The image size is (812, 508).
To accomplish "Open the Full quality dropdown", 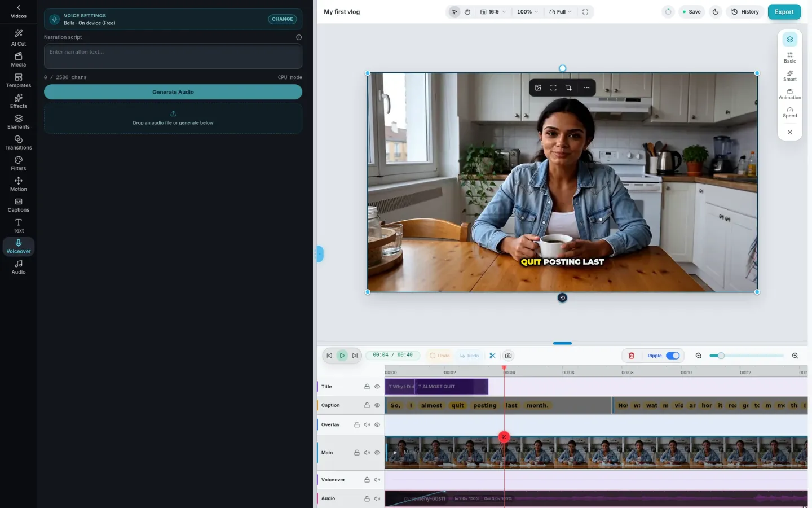I will [561, 12].
